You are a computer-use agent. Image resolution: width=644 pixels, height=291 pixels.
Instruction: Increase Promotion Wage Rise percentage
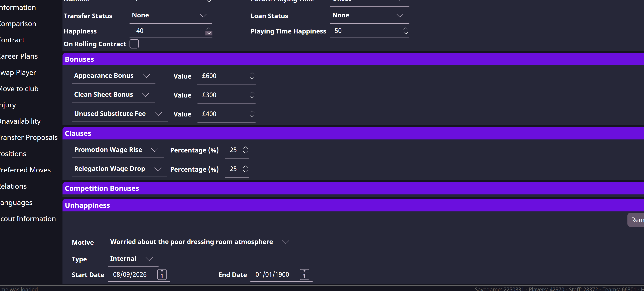point(245,148)
